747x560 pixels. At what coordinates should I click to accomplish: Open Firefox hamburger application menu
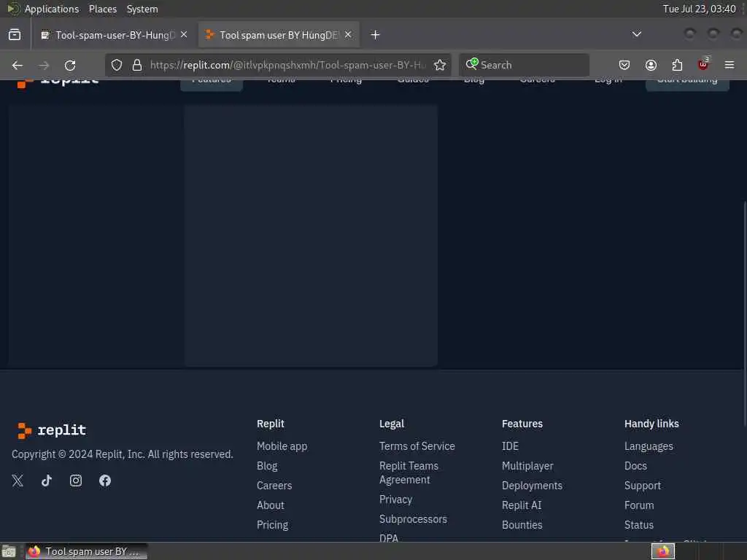[729, 65]
